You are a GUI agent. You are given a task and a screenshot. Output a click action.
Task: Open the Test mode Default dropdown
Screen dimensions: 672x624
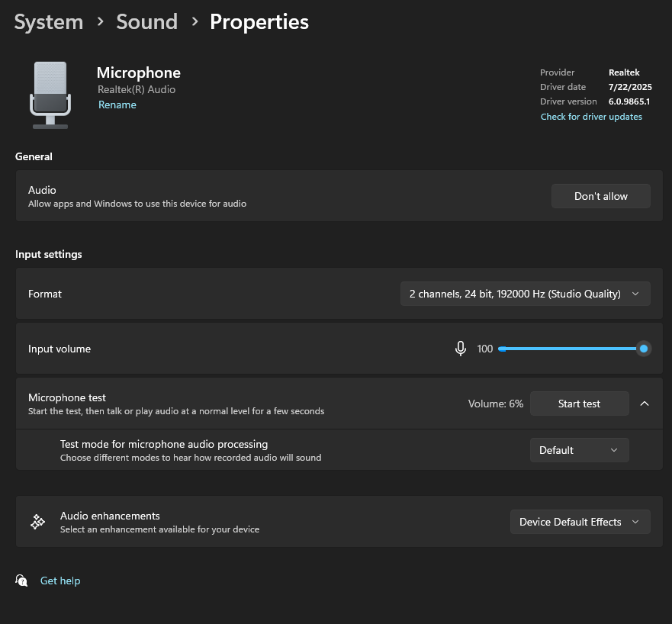pos(580,450)
